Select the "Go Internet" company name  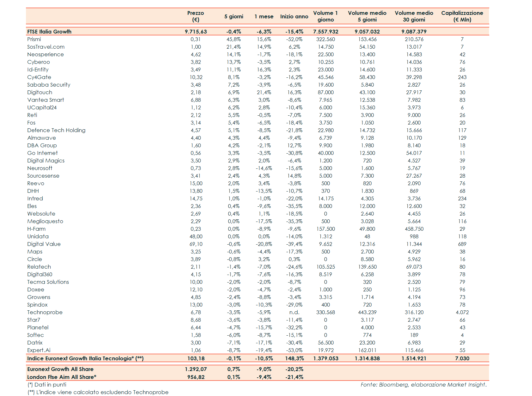coord(42,153)
